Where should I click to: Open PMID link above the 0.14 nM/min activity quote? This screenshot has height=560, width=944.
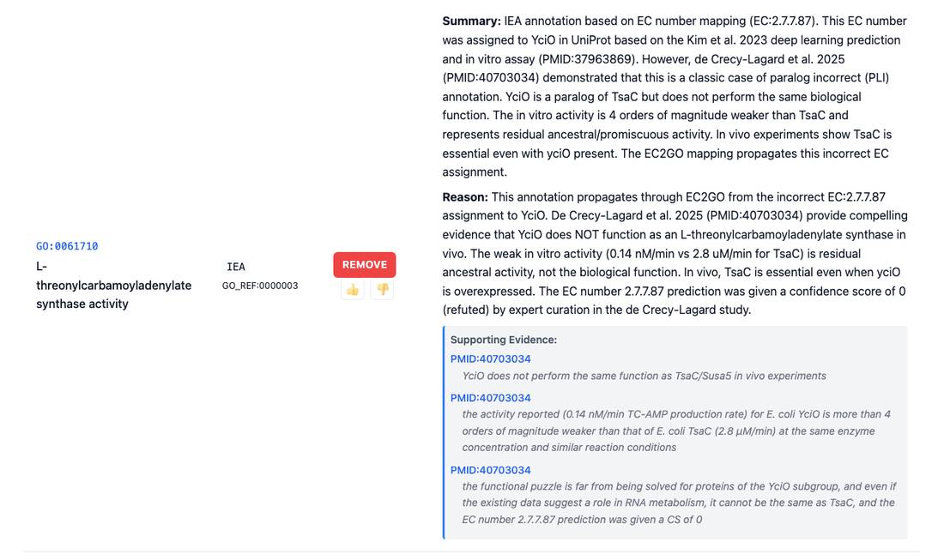click(x=491, y=398)
